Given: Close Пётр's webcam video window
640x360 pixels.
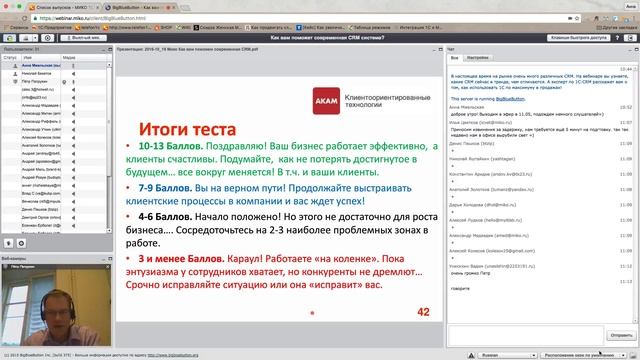Looking at the screenshot, I should coord(108,267).
